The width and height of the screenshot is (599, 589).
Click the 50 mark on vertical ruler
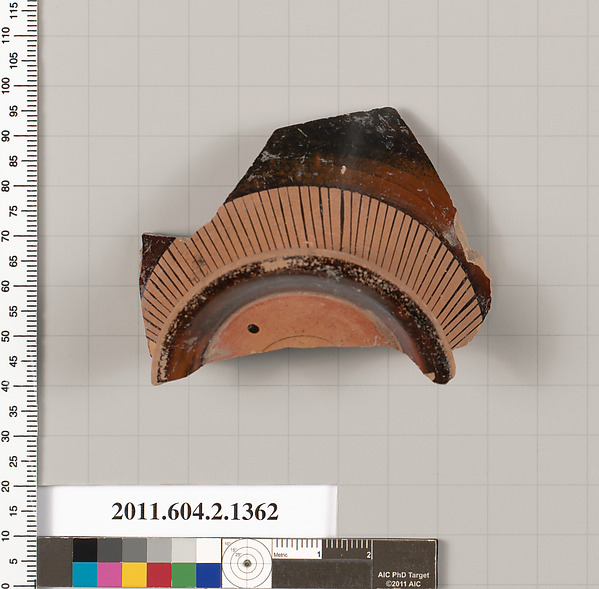5,336
